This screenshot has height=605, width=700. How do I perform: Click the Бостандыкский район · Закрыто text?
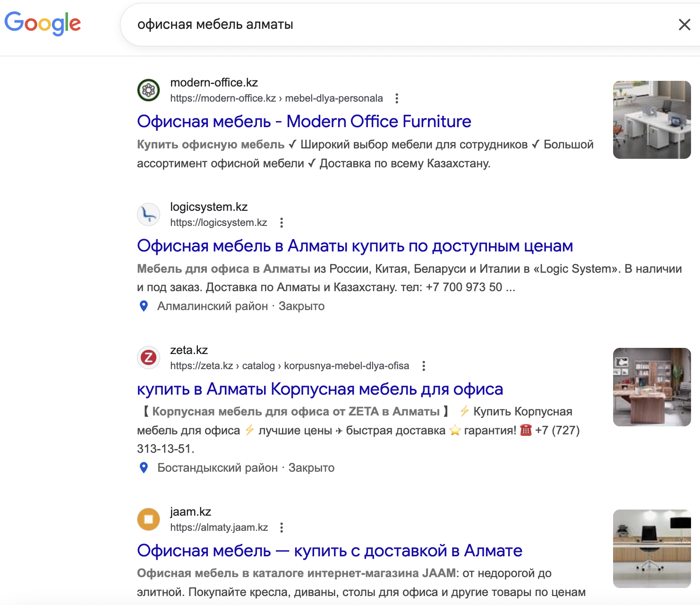point(246,468)
